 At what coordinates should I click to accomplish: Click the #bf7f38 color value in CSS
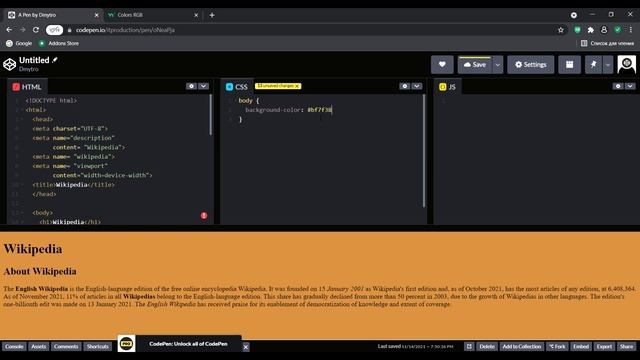[320, 110]
